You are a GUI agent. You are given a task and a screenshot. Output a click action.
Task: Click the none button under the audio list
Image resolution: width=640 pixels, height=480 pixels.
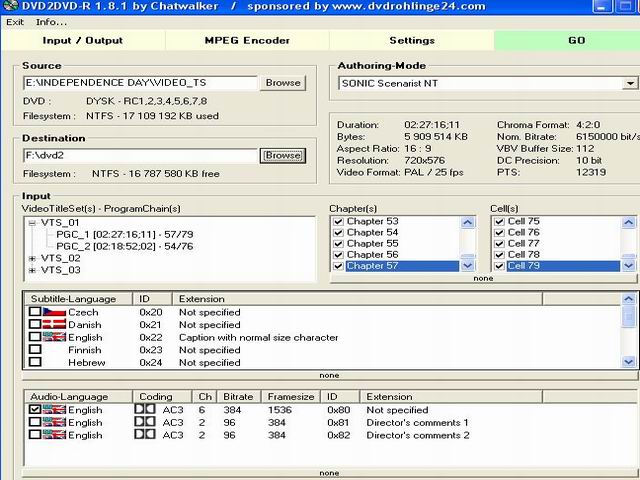coord(329,473)
